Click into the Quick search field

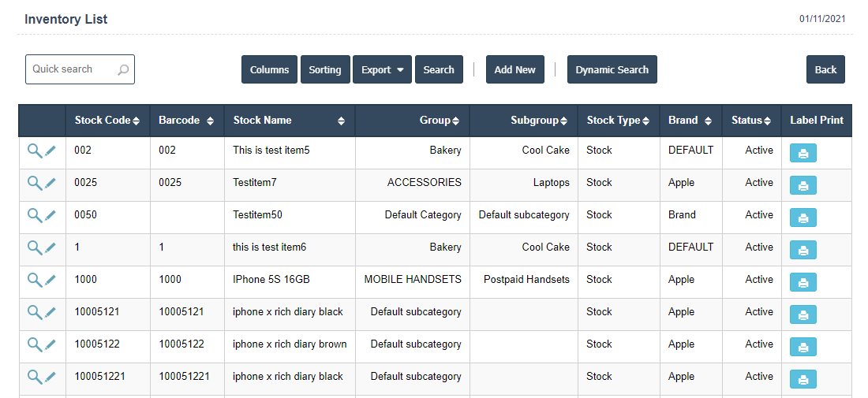(73, 69)
